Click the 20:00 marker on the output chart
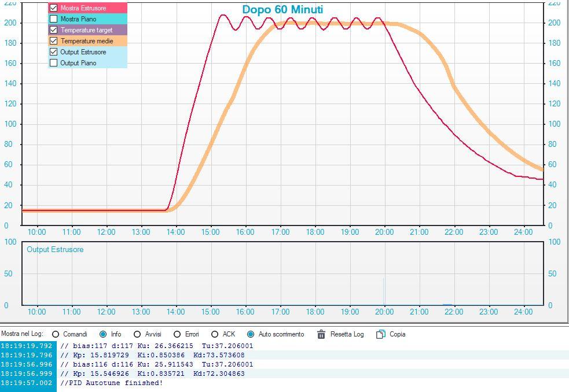The width and height of the screenshot is (569, 392). (x=384, y=312)
